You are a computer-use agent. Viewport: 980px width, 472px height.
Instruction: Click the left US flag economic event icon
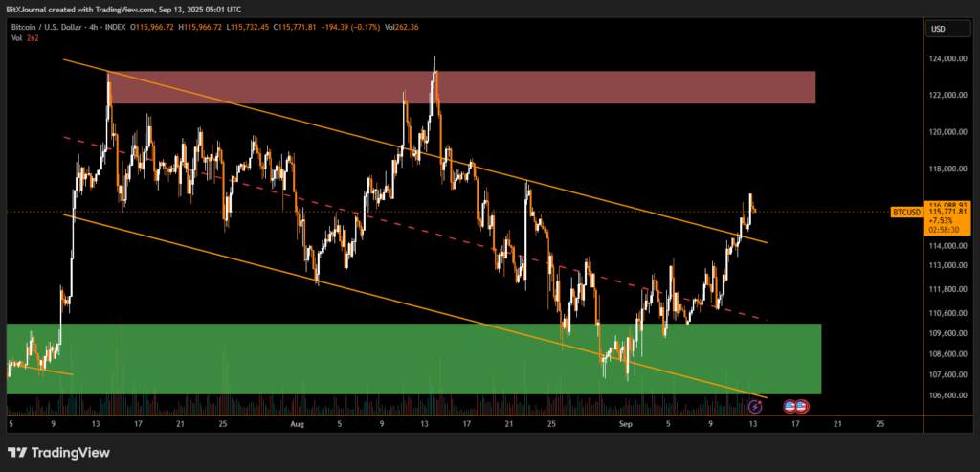791,407
